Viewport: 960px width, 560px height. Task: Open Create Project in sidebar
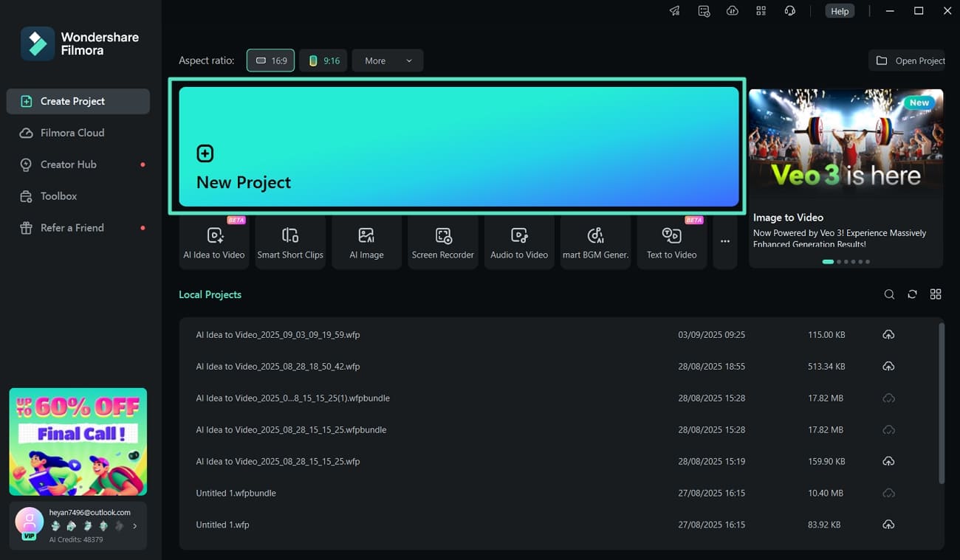point(78,101)
